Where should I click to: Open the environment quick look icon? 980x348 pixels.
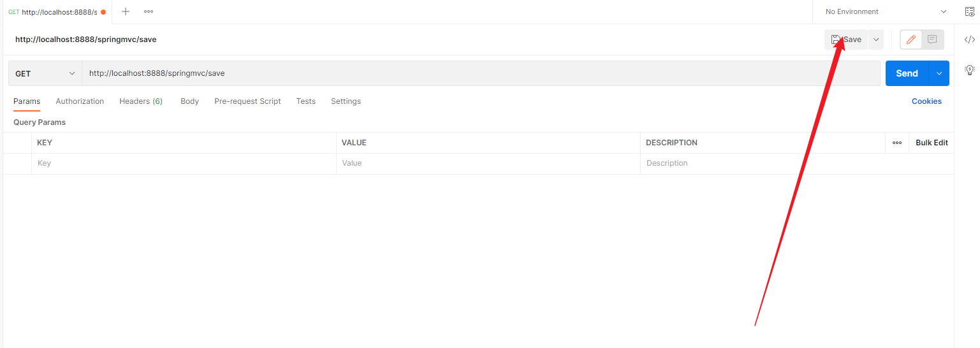969,11
